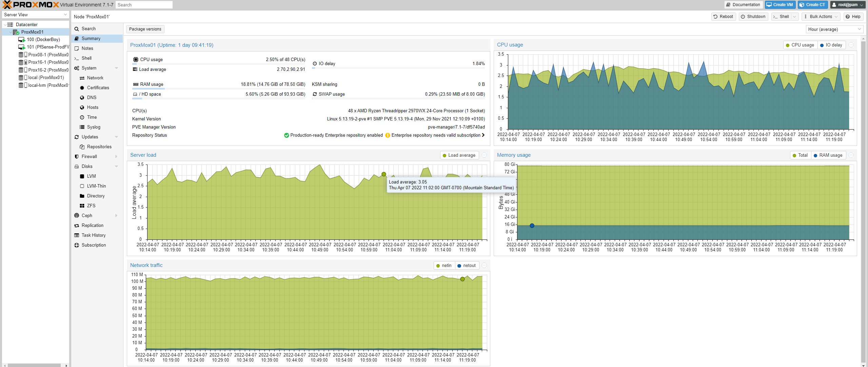Screen dimensions: 868x367
Task: Click the Repositories files icon
Action: pyautogui.click(x=82, y=147)
